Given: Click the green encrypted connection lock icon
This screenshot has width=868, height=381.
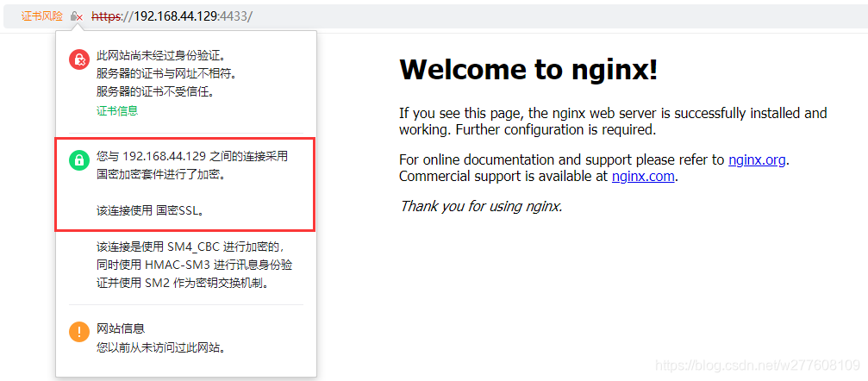Looking at the screenshot, I should pos(79,160).
